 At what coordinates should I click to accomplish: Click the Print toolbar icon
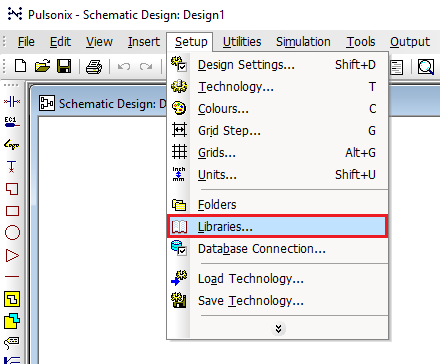click(x=94, y=67)
